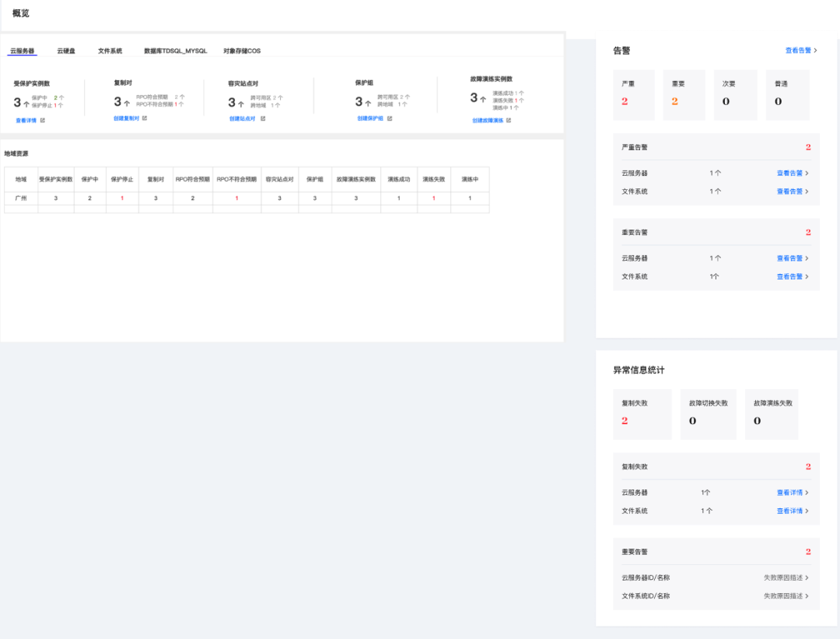Click the 创建故障演练 link
Image resolution: width=840 pixels, height=639 pixels.
tap(488, 121)
